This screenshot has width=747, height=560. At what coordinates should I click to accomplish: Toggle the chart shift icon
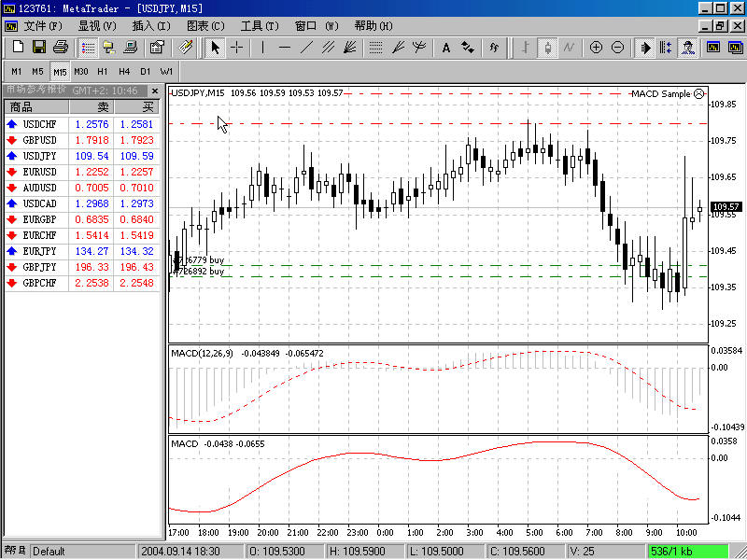[x=666, y=48]
